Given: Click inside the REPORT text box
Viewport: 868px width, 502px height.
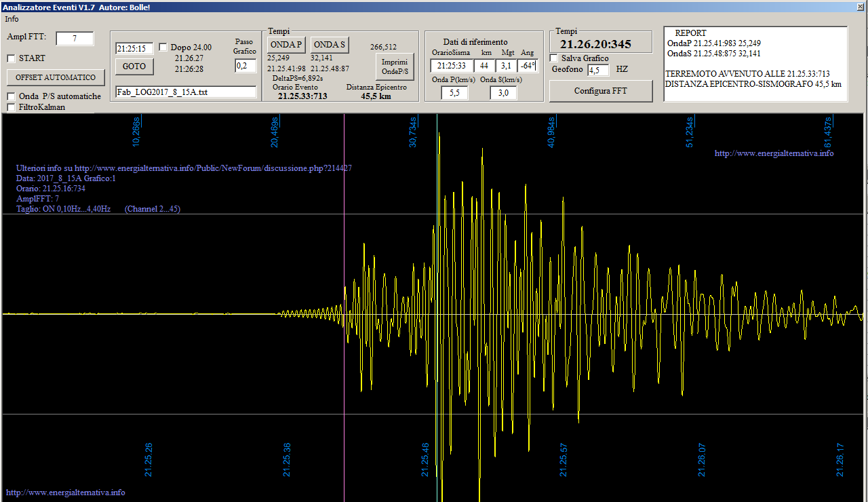Looking at the screenshot, I should click(x=755, y=64).
